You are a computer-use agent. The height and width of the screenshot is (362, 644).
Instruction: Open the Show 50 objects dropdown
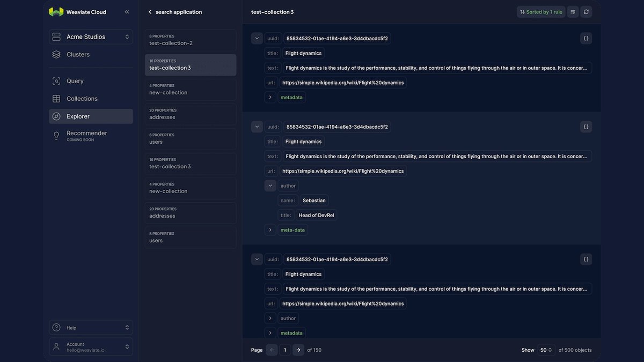pos(546,350)
